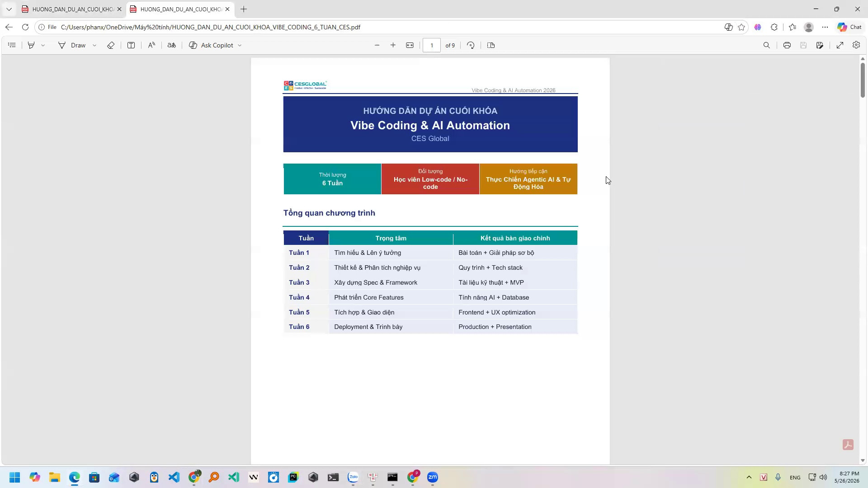Viewport: 868px width, 488px height.
Task: Open the tab actions menu chevron
Action: coord(9,9)
